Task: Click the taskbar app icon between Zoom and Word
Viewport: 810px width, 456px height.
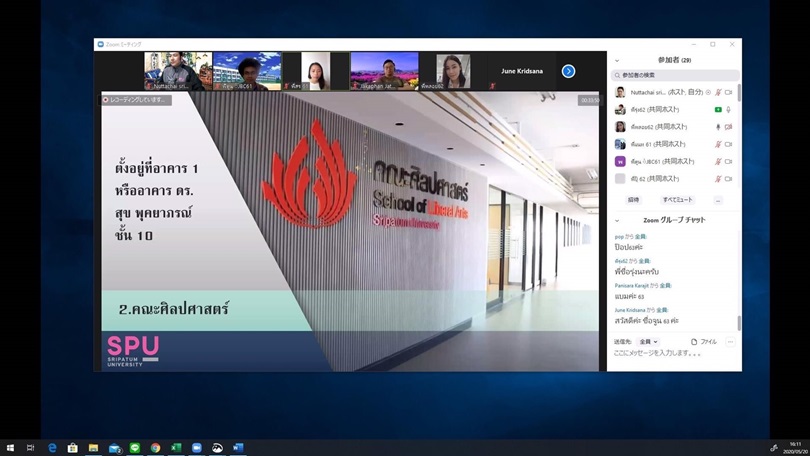Action: point(217,448)
